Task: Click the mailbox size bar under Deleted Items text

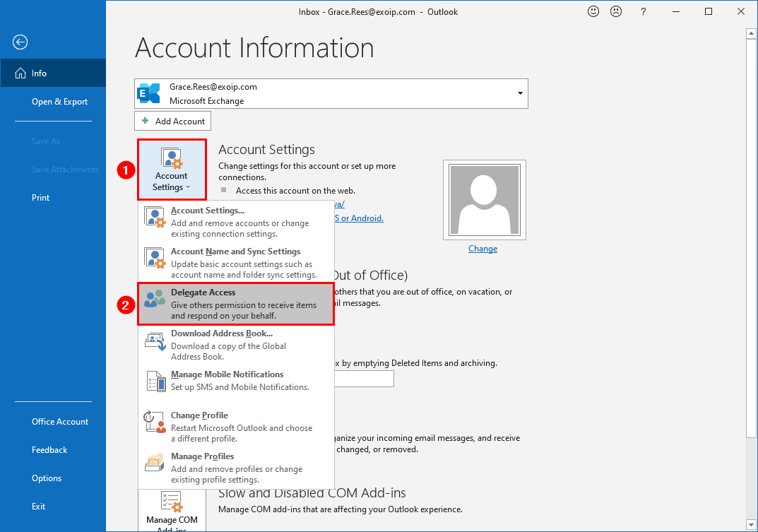Action: [364, 379]
